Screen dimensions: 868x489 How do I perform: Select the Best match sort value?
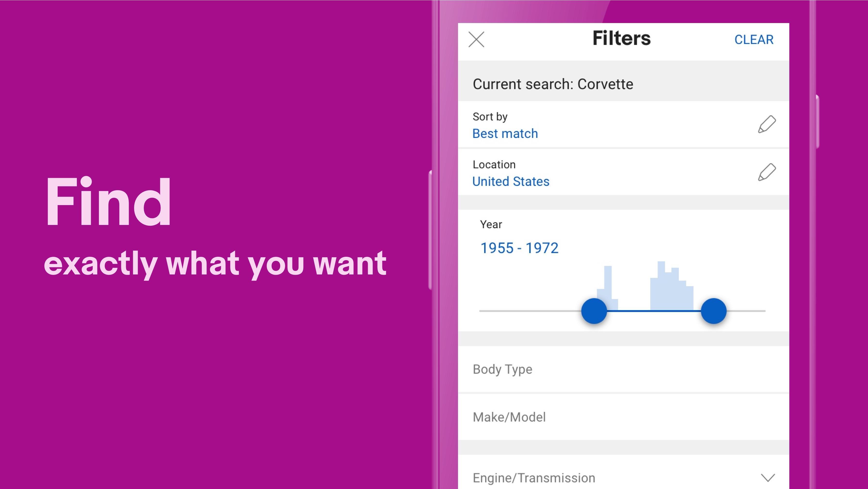[x=505, y=133]
